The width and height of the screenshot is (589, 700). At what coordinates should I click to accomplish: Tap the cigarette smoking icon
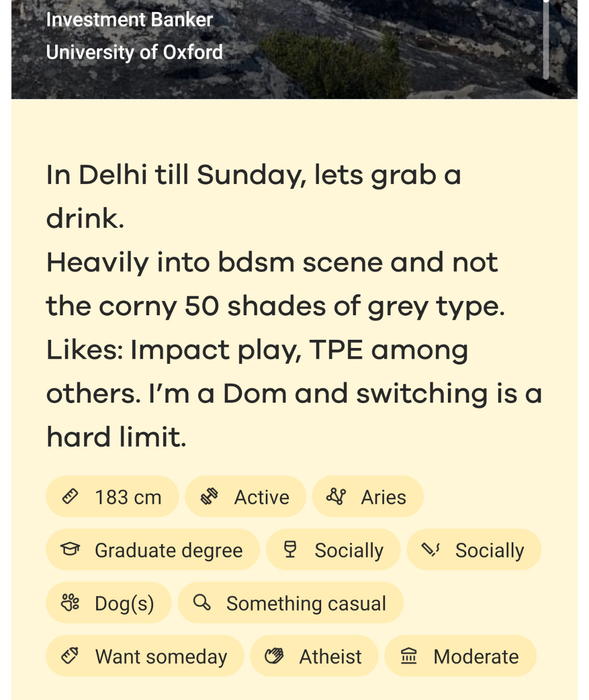[x=431, y=550]
